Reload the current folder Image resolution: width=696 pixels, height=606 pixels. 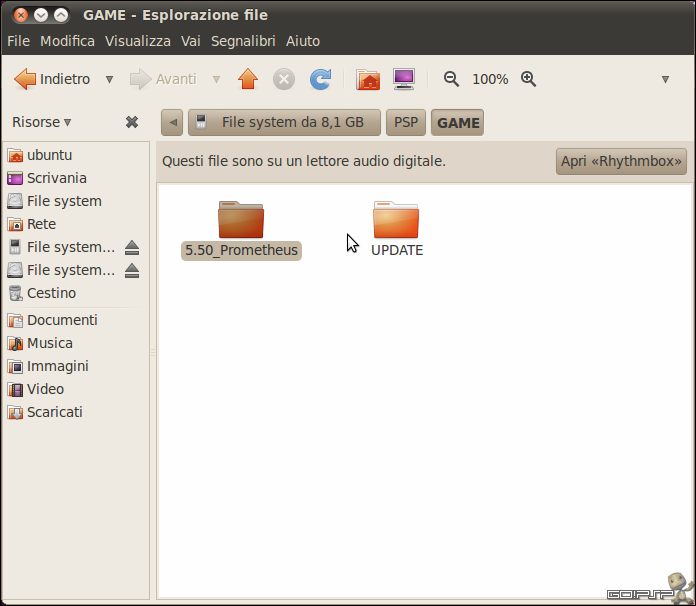[x=320, y=79]
